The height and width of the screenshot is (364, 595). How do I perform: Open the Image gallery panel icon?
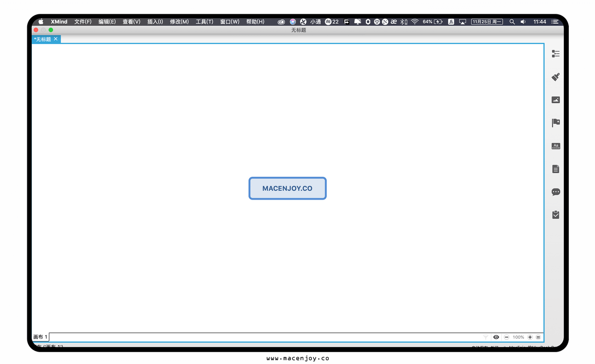pos(556,100)
